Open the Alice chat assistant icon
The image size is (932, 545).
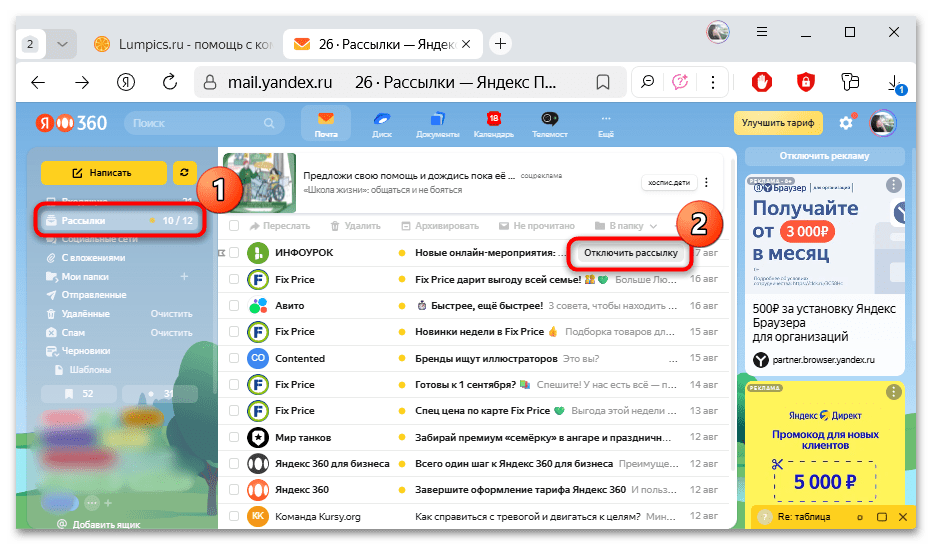pyautogui.click(x=679, y=82)
